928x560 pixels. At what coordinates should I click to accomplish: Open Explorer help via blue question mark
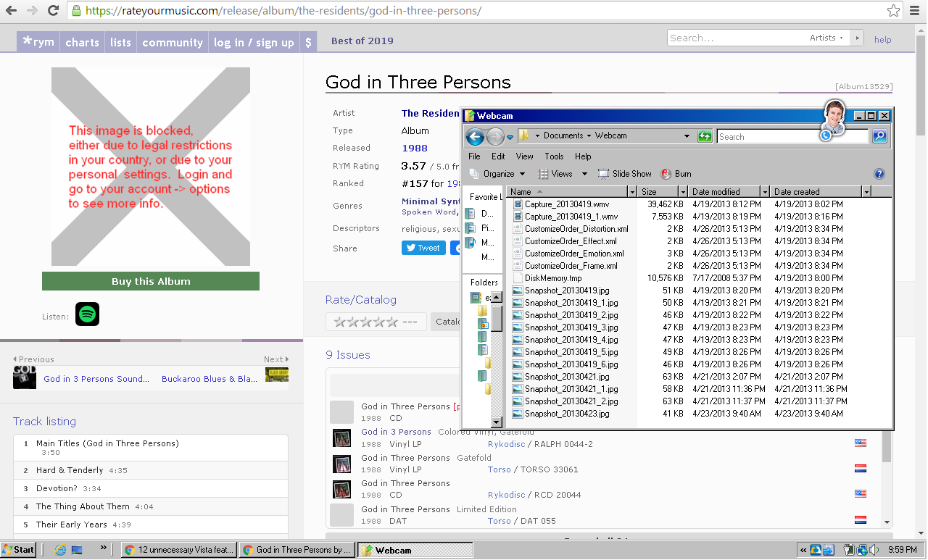pyautogui.click(x=879, y=174)
